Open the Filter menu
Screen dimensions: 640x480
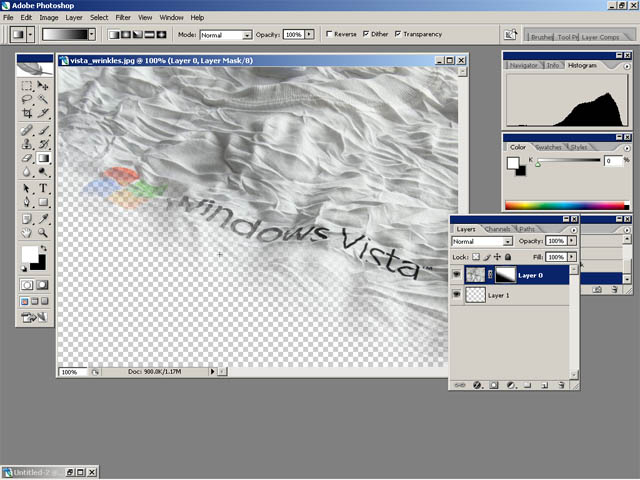[123, 17]
